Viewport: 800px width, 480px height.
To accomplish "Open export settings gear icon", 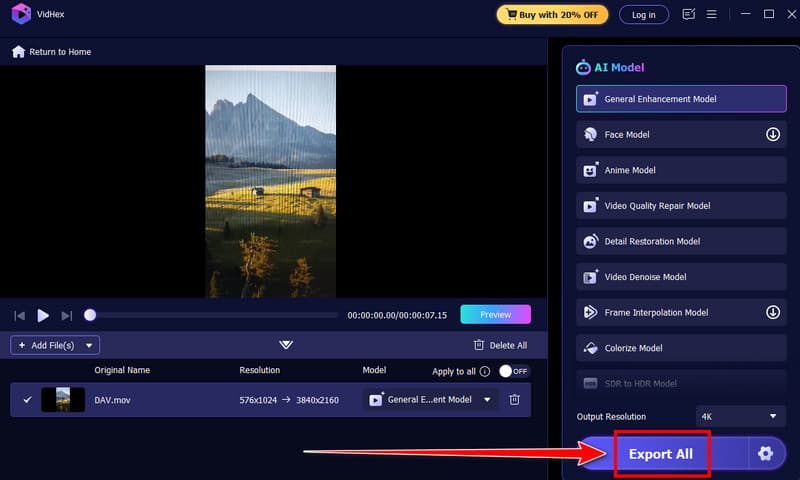I will point(765,453).
